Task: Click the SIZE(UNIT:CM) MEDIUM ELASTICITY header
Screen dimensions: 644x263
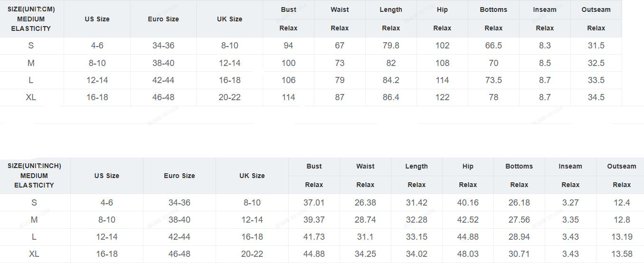Action: (31, 19)
